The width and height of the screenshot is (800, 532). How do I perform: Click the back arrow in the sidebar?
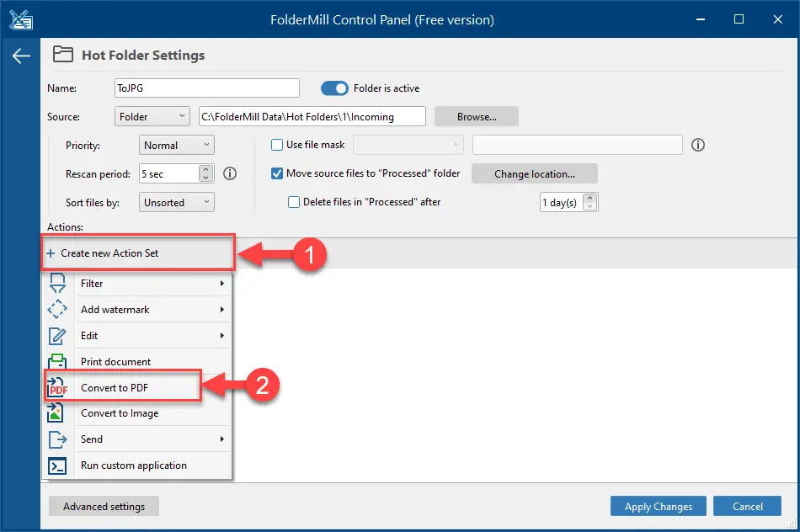(x=21, y=56)
